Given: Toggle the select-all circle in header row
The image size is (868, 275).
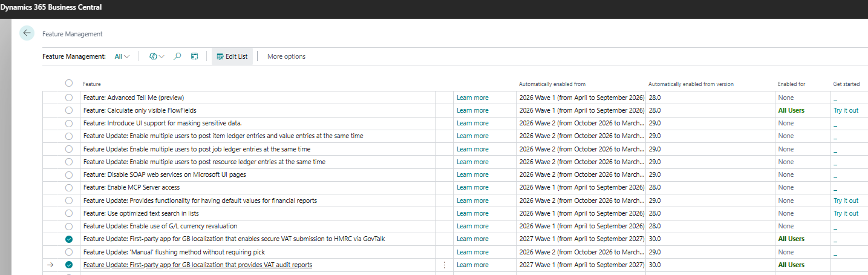Looking at the screenshot, I should (x=69, y=84).
